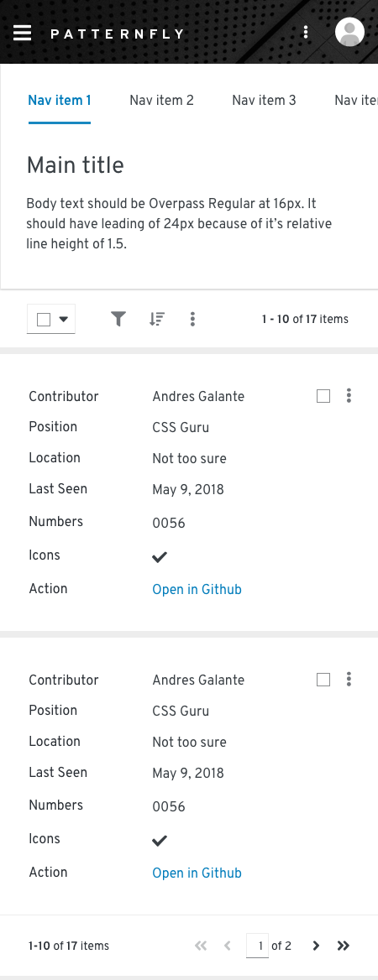This screenshot has height=980, width=378.
Task: Check the first Andres Galante card checkbox
Action: point(323,396)
